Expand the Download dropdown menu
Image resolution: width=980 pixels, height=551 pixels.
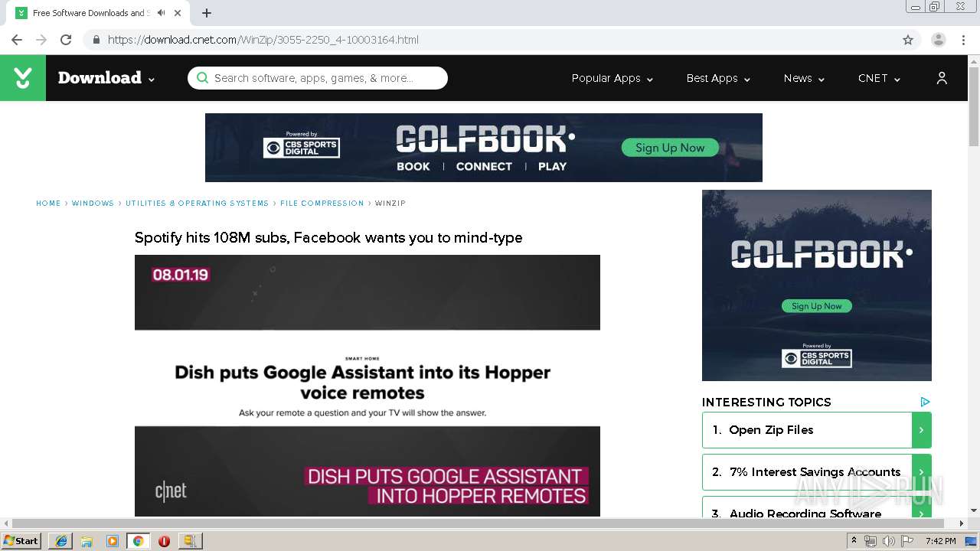tap(106, 78)
